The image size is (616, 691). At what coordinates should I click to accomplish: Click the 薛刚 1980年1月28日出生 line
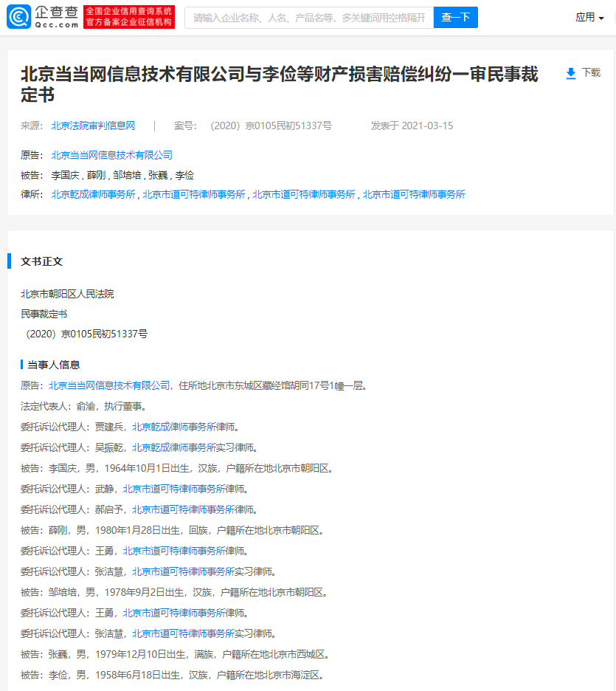pos(172,531)
